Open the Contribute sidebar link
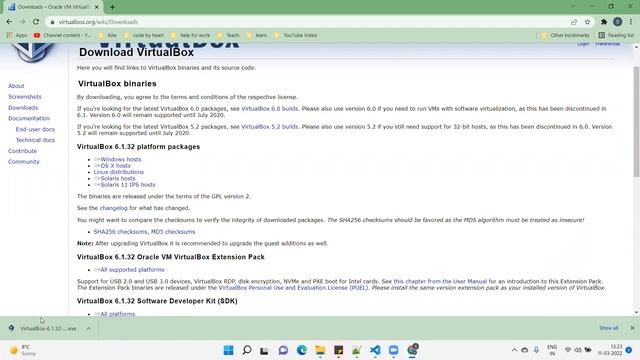This screenshot has height=360, width=640. pos(22,151)
